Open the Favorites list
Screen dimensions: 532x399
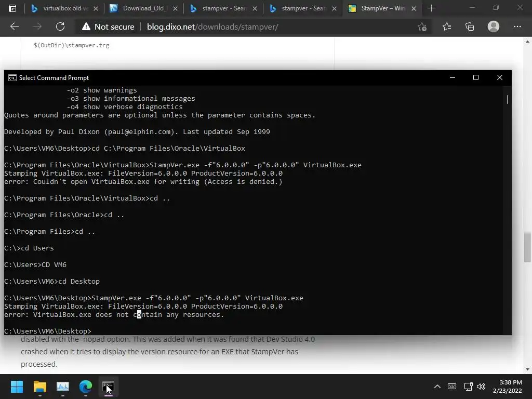pos(447,27)
